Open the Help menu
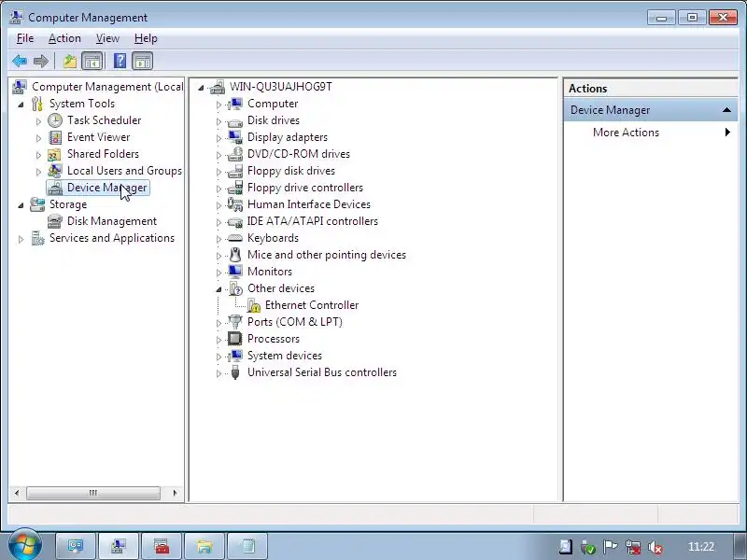 click(146, 38)
